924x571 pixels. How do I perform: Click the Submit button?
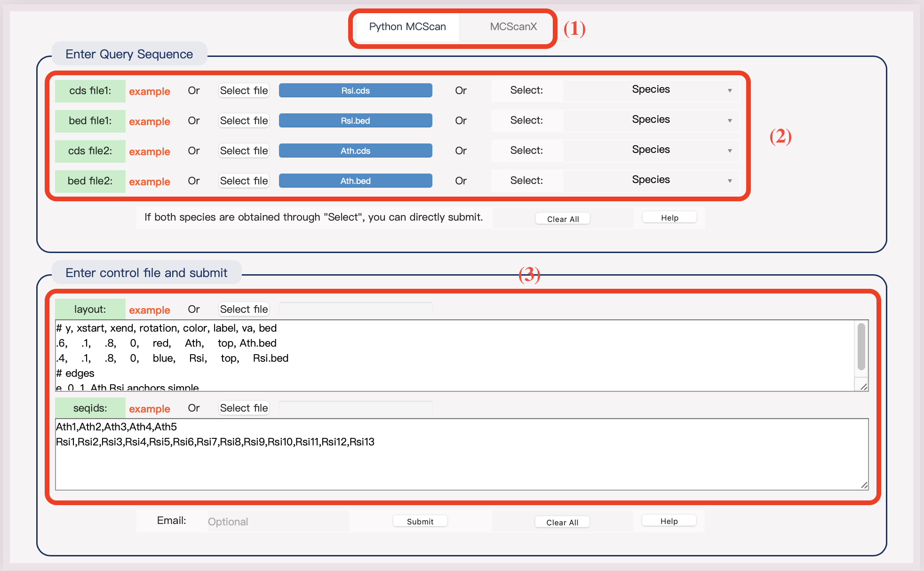pyautogui.click(x=420, y=521)
